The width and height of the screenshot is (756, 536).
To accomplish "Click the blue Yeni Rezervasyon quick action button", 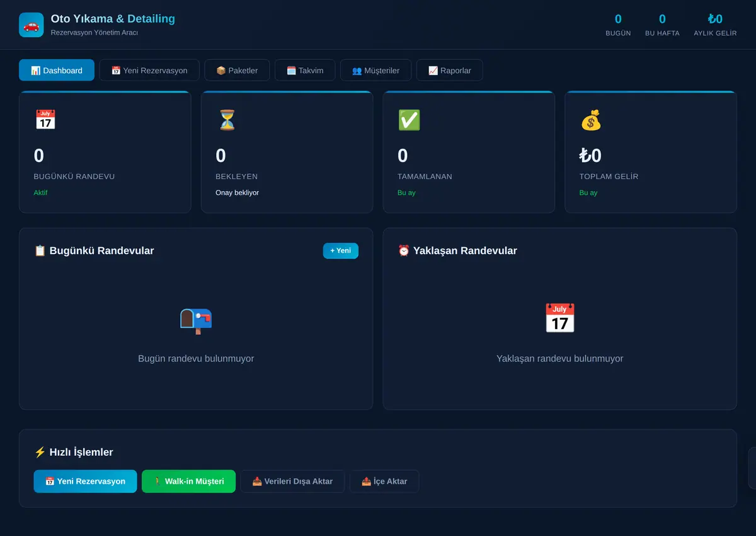I will (x=85, y=481).
